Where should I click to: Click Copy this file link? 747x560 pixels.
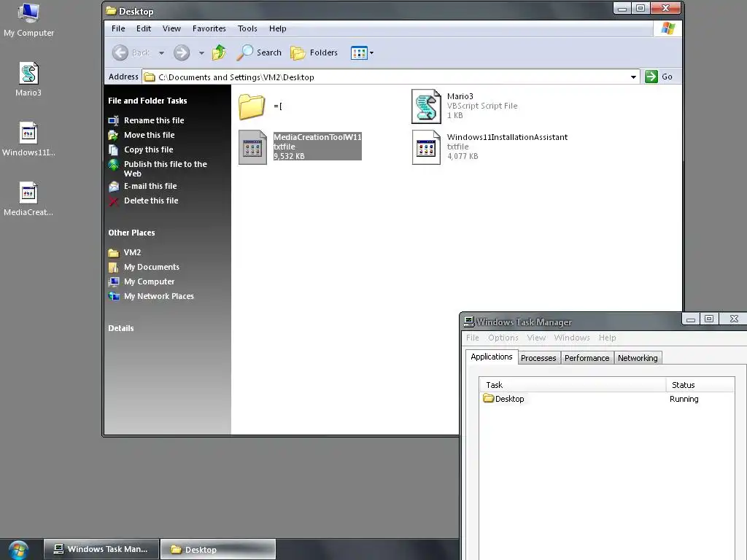pyautogui.click(x=149, y=149)
